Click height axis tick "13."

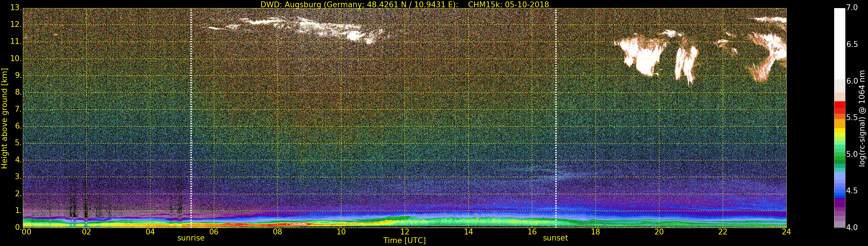[16, 8]
